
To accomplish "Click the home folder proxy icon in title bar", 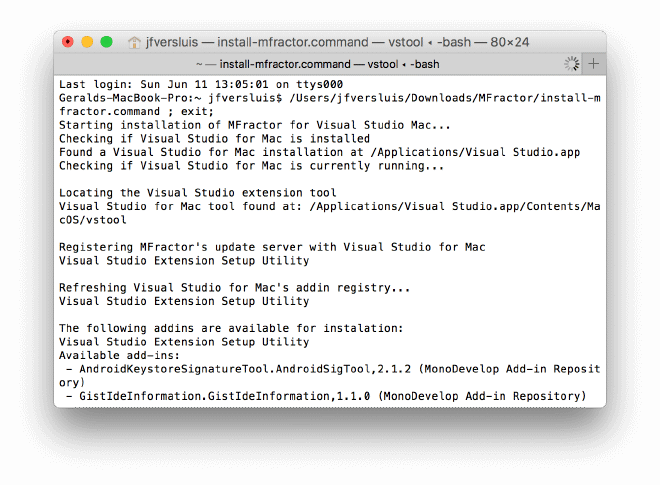I will click(x=134, y=42).
